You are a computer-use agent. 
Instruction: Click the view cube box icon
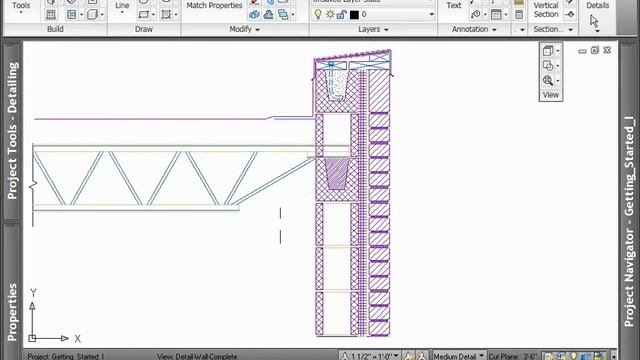point(548,51)
